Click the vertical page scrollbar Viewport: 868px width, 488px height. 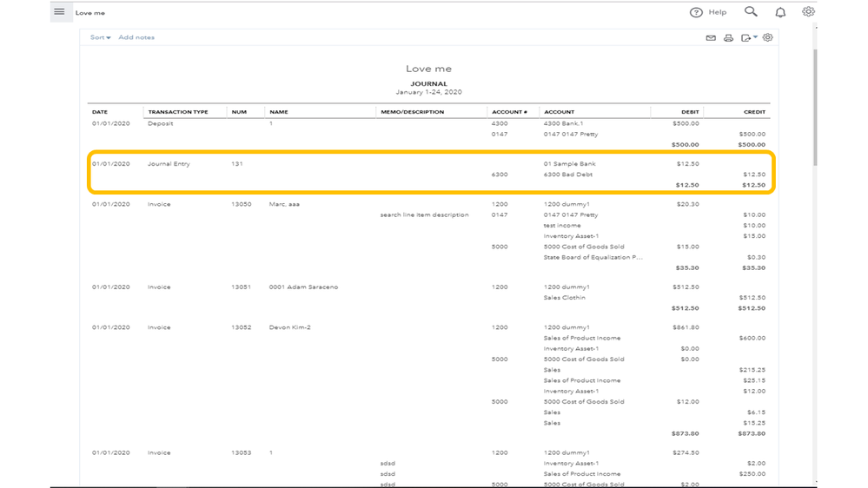pos(814,104)
